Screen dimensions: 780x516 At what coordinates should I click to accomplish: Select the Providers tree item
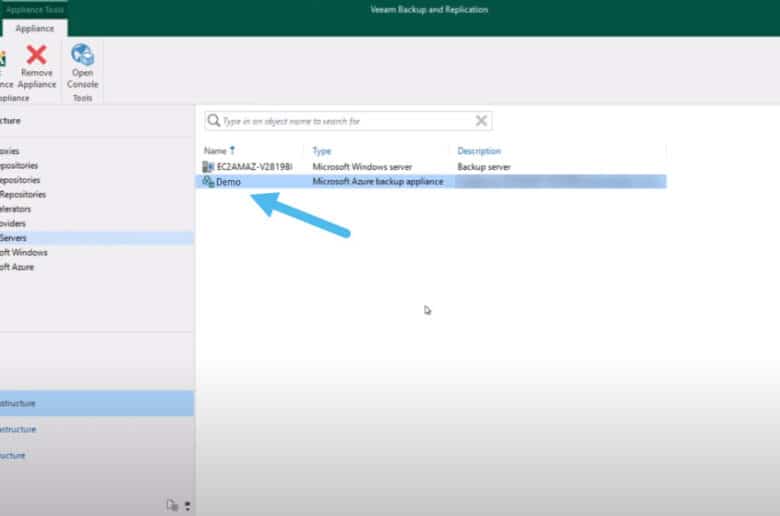pyautogui.click(x=13, y=223)
